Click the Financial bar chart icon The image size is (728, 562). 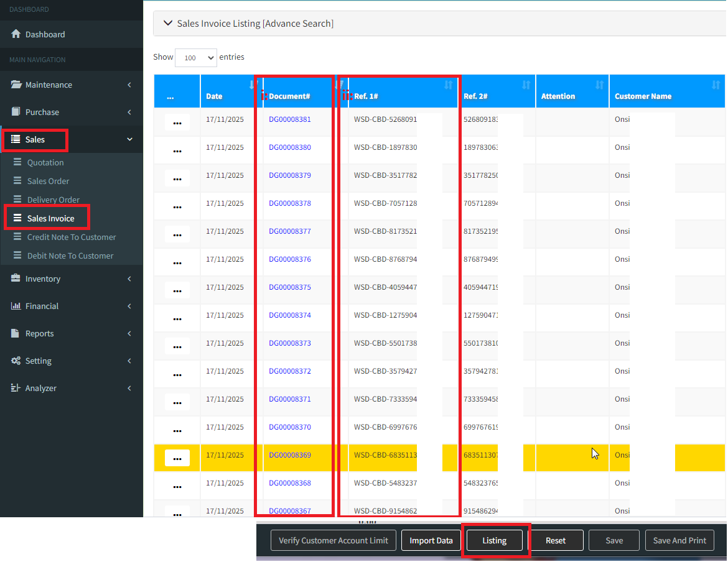[16, 306]
